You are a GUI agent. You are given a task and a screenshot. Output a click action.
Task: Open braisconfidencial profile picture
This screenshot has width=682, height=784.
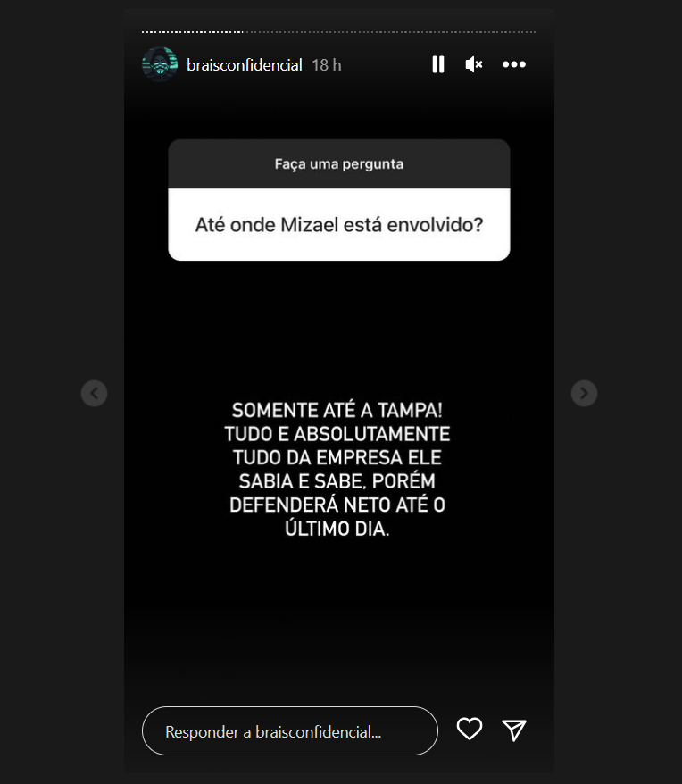pos(160,64)
